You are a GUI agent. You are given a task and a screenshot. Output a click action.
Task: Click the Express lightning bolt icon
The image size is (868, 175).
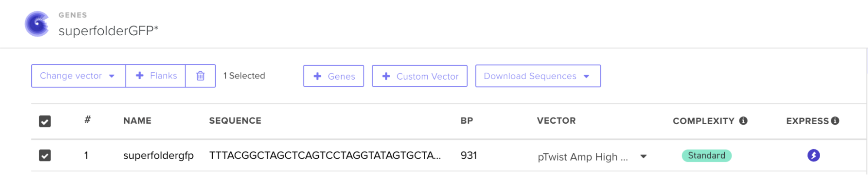tap(813, 155)
